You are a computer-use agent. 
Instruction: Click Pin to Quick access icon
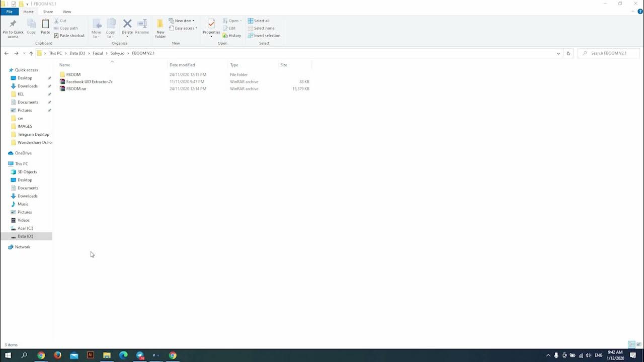(x=13, y=29)
